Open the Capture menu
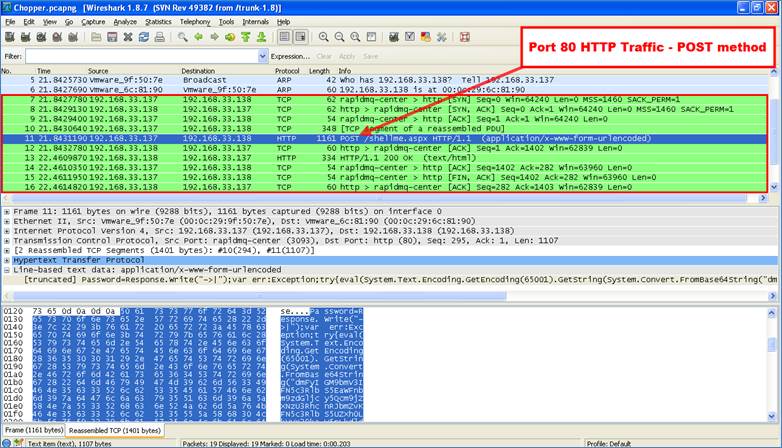 coord(93,22)
